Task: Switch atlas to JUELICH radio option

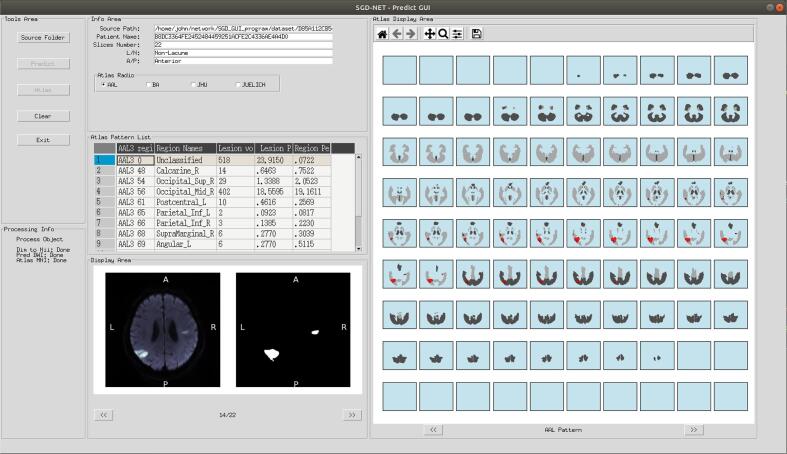Action: tap(238, 85)
